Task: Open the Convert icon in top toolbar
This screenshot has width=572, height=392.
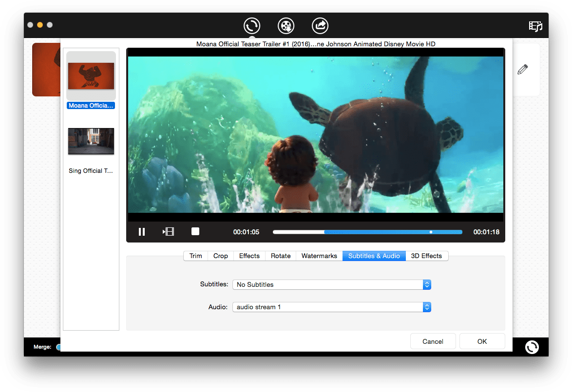Action: (252, 26)
